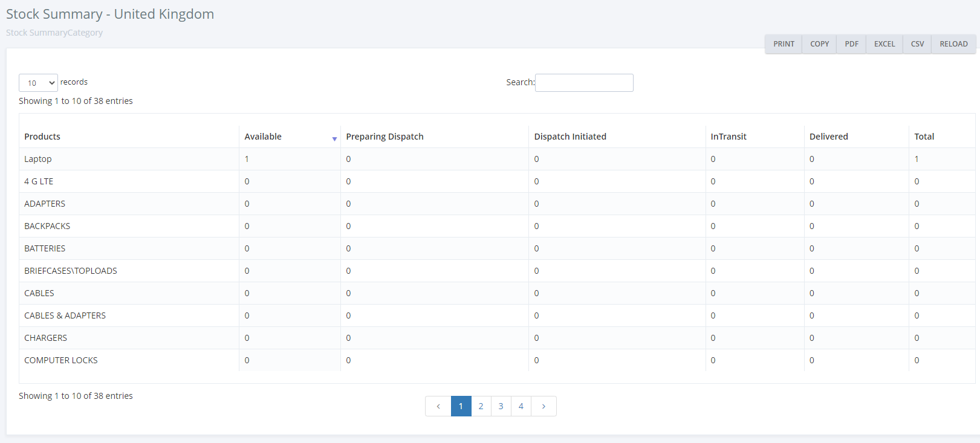Toggle sort arrow on Available column
980x443 pixels.
(334, 139)
